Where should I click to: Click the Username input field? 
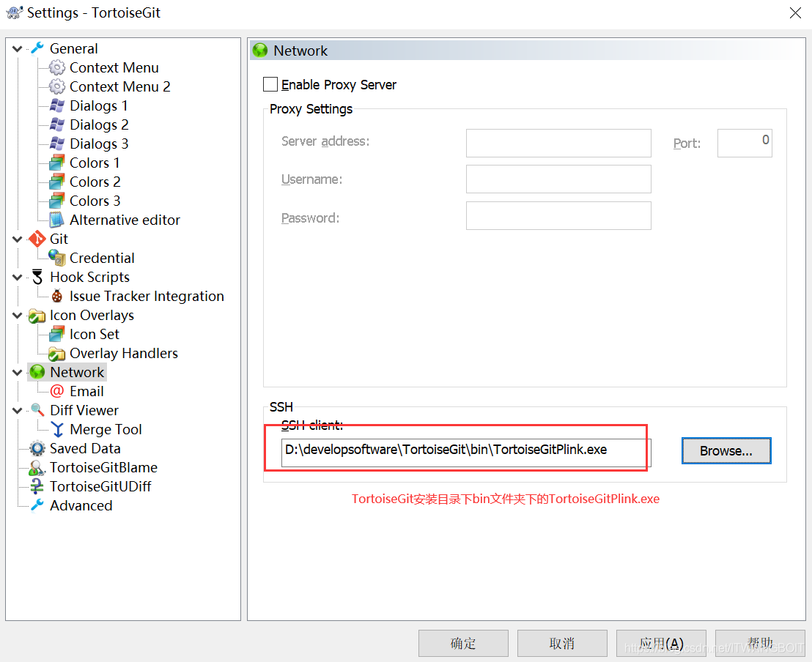tap(558, 179)
